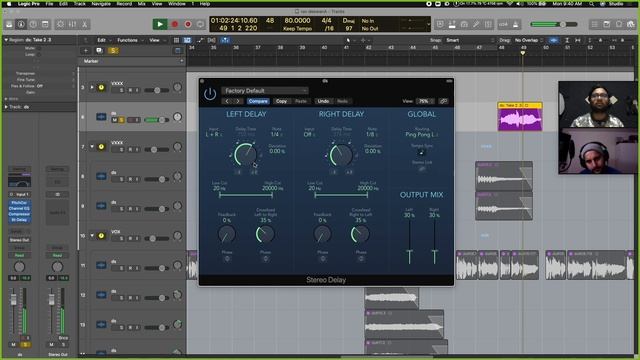Open the Snap Smart dropdown
Viewport: 640px width, 360px height.
pyautogui.click(x=469, y=40)
